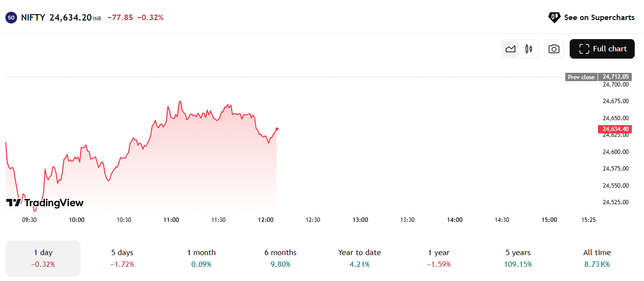This screenshot has height=281, width=644.
Task: Take a chart snapshot with camera icon
Action: click(x=554, y=49)
